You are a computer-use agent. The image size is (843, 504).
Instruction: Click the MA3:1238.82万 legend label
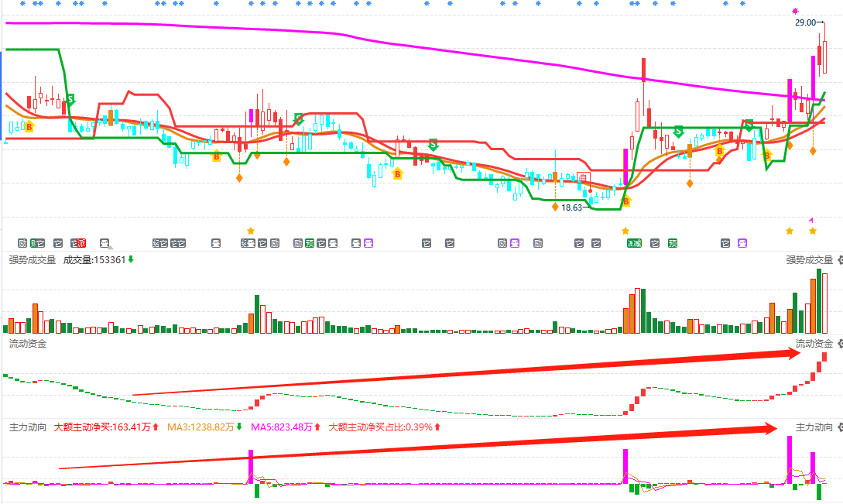[200, 427]
